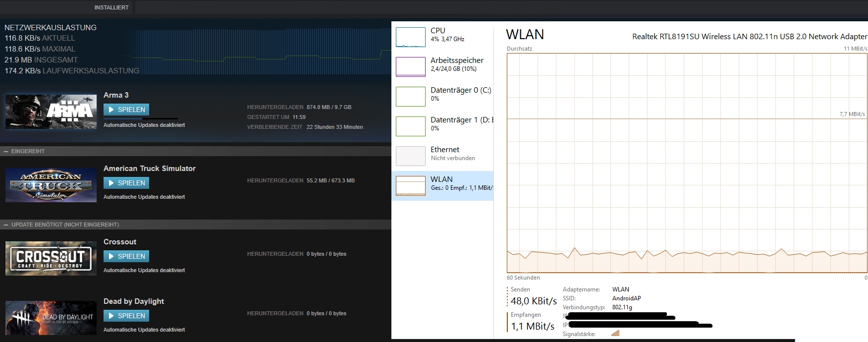This screenshot has height=342, width=868.
Task: Click 7,7 MBit/s graph marker label
Action: [852, 114]
